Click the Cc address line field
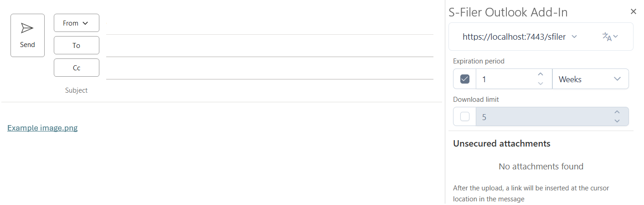The width and height of the screenshot is (644, 205). tap(270, 68)
